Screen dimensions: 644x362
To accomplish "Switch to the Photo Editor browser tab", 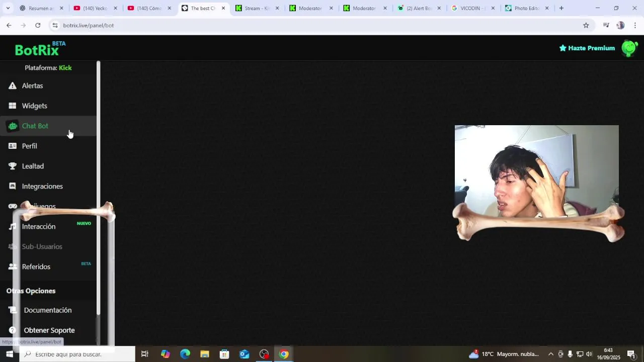I will click(x=526, y=8).
